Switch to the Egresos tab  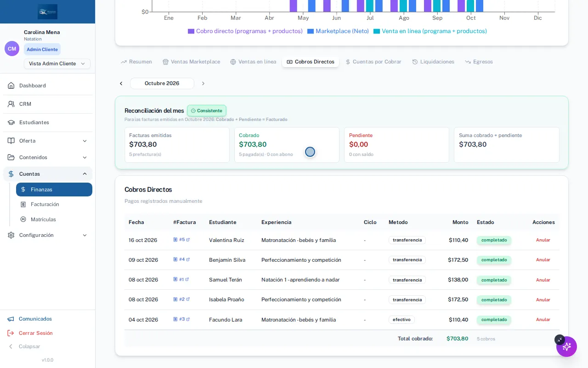click(479, 62)
